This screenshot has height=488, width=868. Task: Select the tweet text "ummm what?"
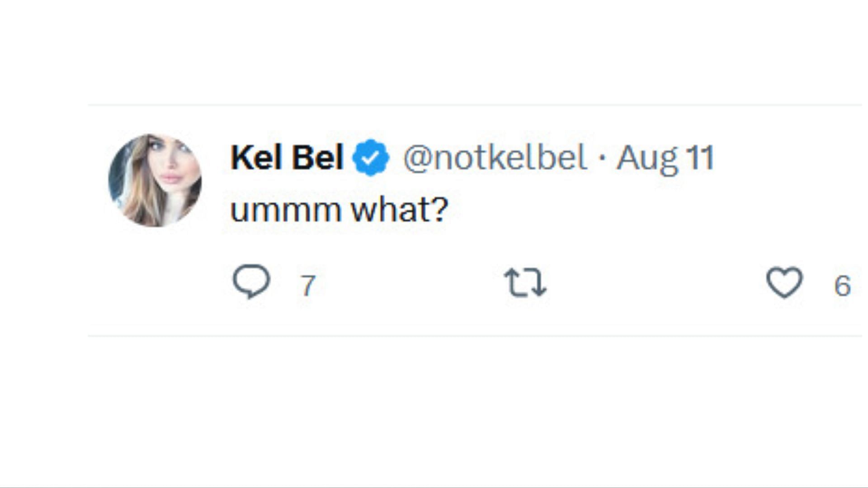[339, 210]
